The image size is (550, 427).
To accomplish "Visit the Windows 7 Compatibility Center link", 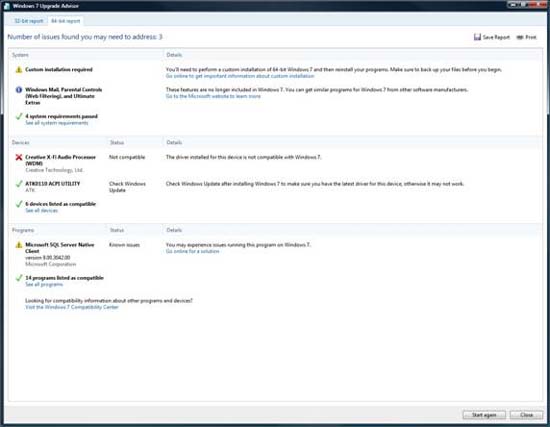I will (72, 307).
